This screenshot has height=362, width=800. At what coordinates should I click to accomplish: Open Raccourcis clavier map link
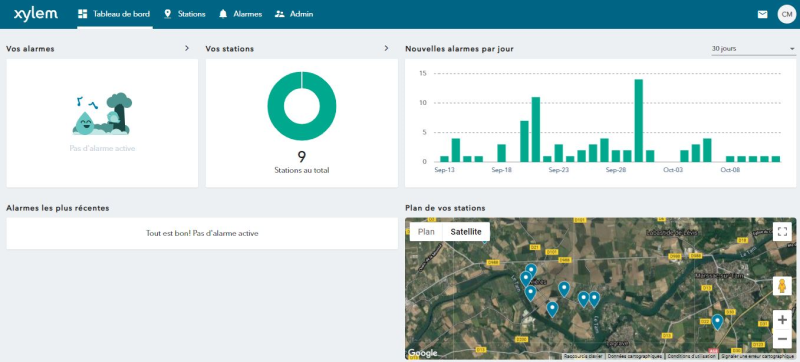584,356
